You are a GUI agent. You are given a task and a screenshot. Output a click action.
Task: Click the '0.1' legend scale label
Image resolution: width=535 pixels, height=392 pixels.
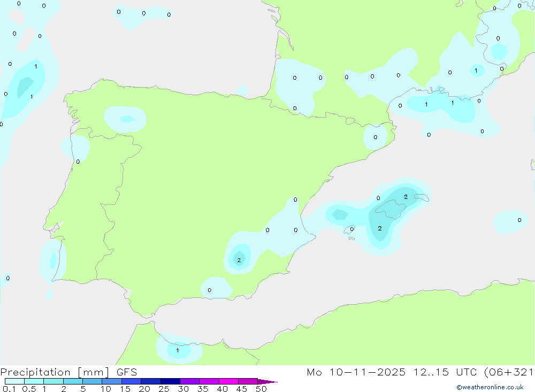pos(9,389)
